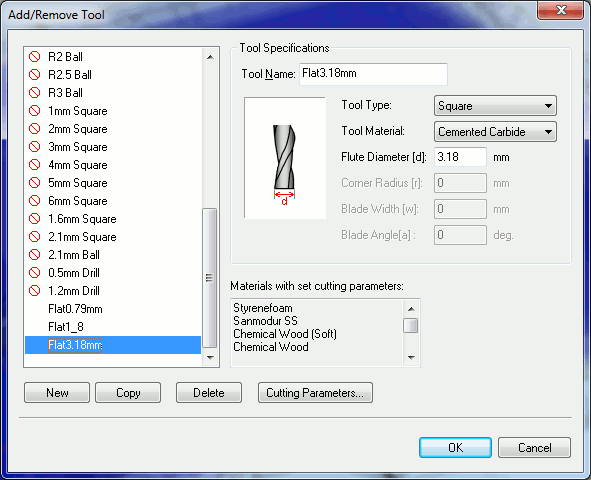Click the prohibited icon beside 3mm Square
Viewport: 591px width, 480px height.
point(34,147)
